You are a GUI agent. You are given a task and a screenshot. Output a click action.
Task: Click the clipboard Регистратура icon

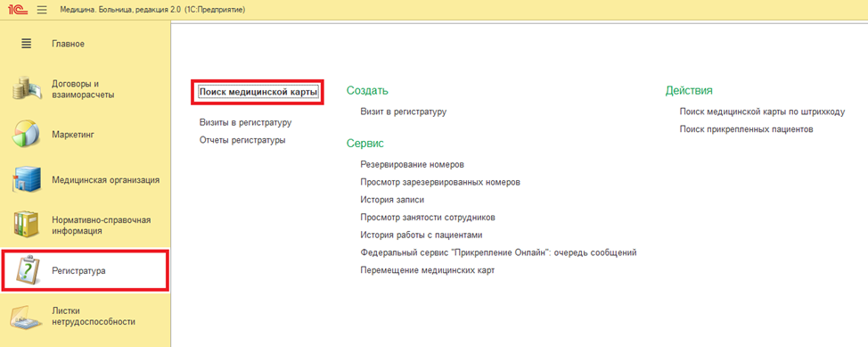click(x=27, y=270)
